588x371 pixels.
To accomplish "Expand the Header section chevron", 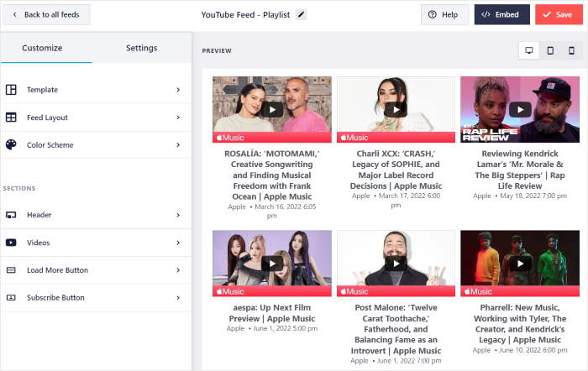I will 178,215.
